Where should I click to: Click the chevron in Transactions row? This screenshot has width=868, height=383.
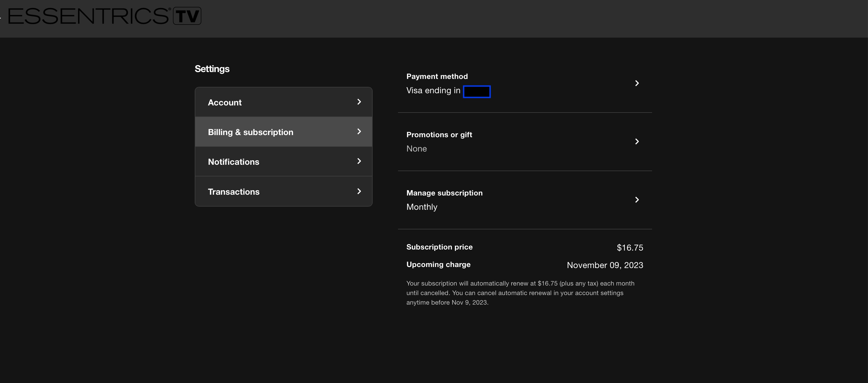[359, 191]
